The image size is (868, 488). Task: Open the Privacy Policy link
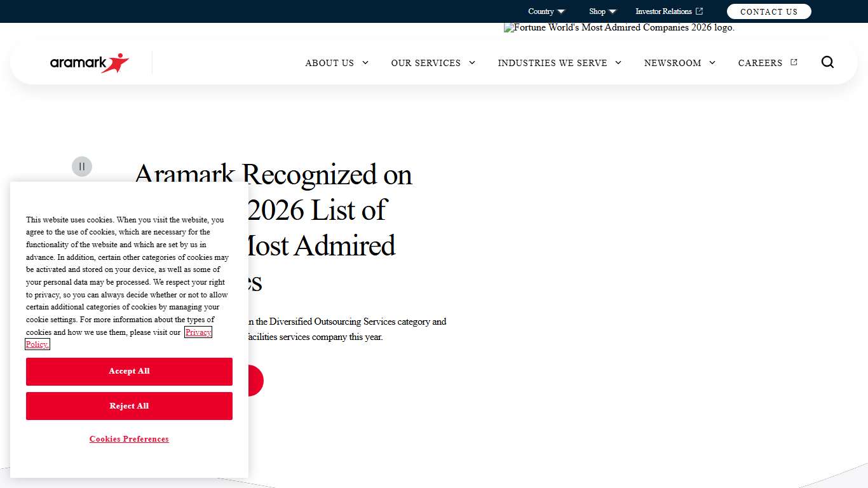tap(198, 332)
